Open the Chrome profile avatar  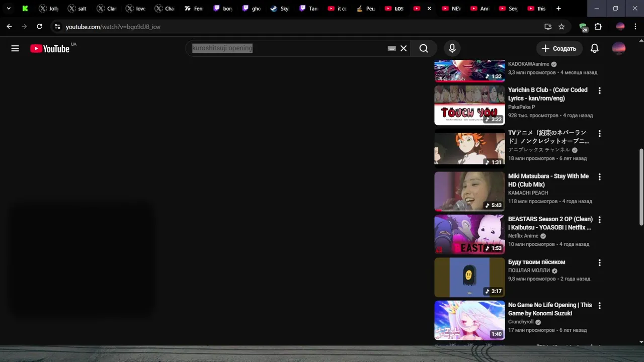pyautogui.click(x=620, y=27)
